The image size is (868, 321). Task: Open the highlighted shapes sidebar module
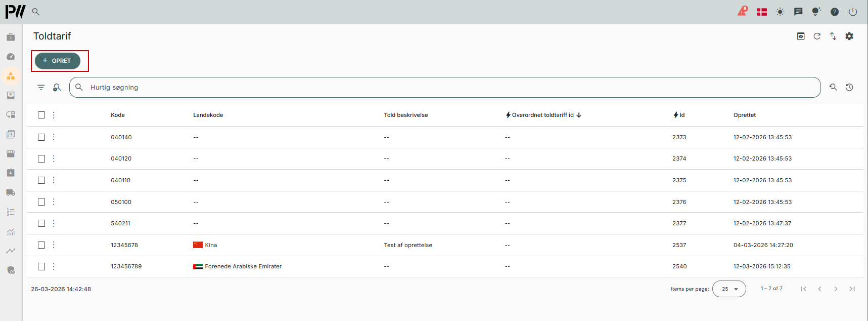pos(11,76)
